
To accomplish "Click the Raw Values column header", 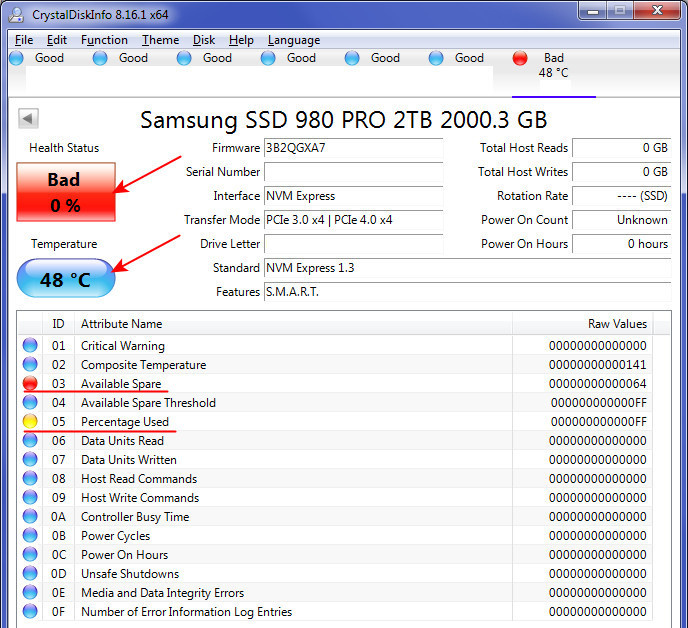I will point(583,324).
